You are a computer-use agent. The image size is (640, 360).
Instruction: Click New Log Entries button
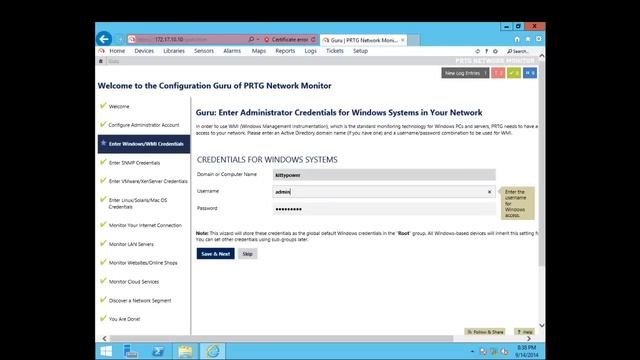click(465, 73)
